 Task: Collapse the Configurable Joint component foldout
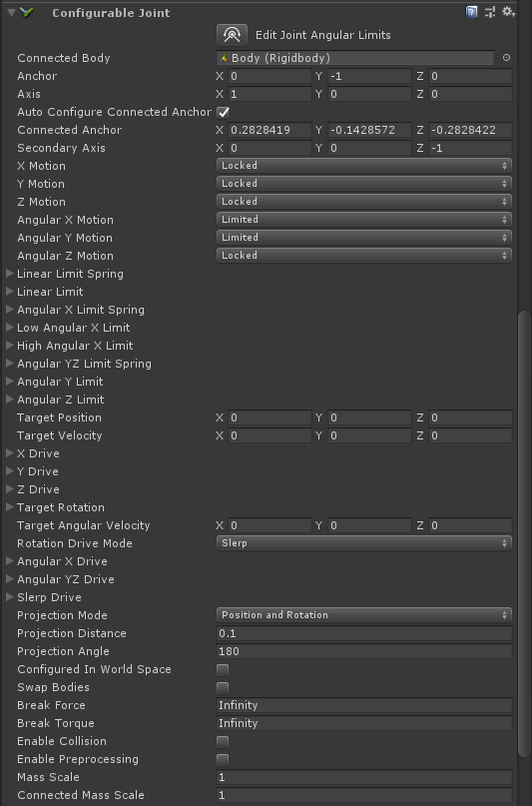(x=10, y=12)
